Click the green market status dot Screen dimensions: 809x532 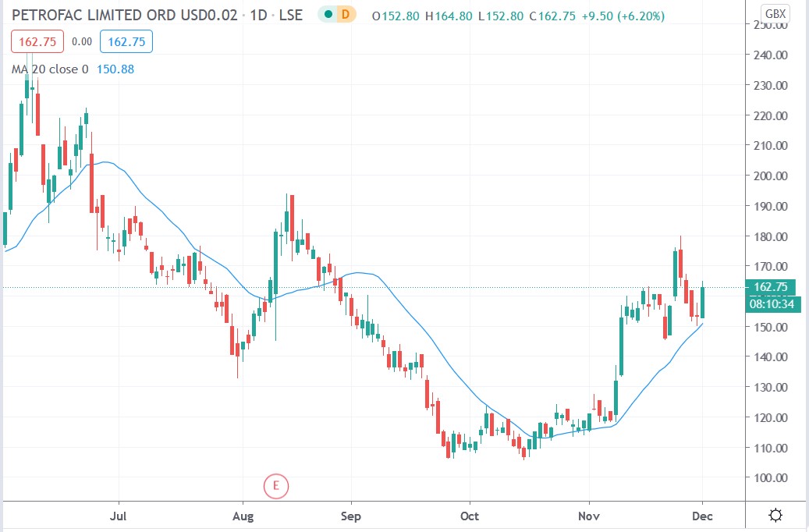pos(328,15)
